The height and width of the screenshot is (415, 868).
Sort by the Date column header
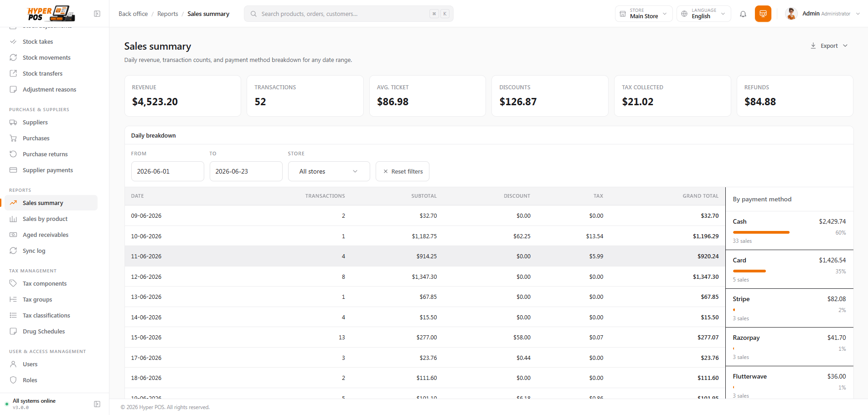[137, 196]
